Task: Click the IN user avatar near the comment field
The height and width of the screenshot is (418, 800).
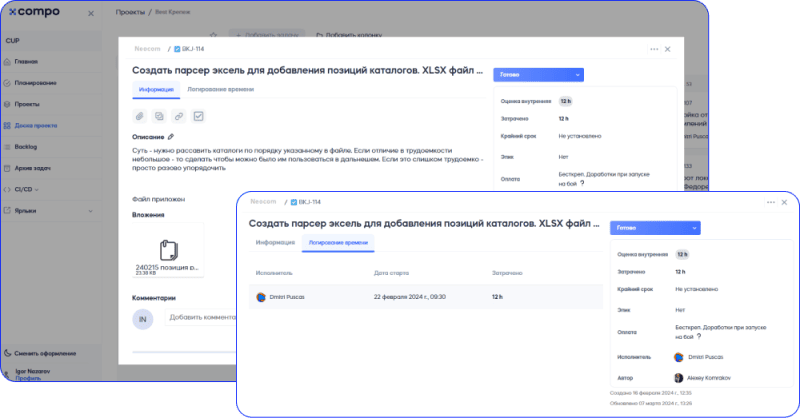Action: pos(143,319)
